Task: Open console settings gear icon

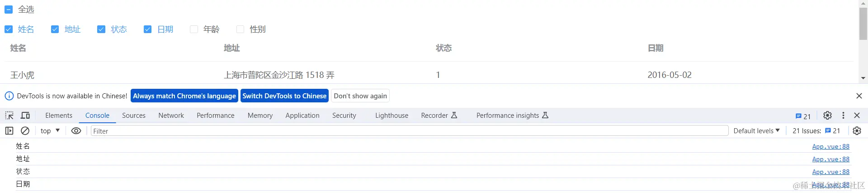Action: click(x=857, y=131)
